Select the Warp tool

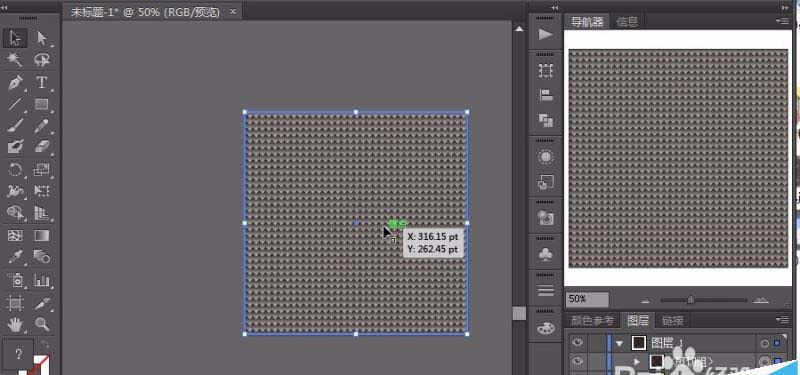pos(15,191)
